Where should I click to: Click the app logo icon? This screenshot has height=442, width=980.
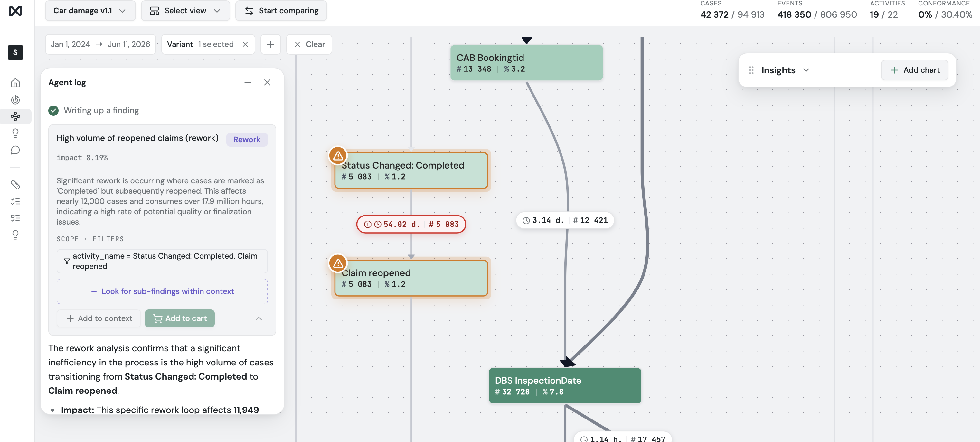[15, 11]
